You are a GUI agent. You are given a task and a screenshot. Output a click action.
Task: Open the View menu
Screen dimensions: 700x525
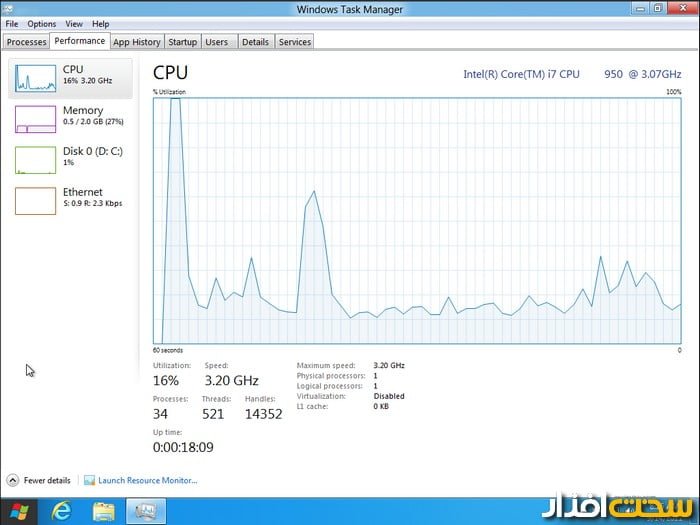point(74,24)
